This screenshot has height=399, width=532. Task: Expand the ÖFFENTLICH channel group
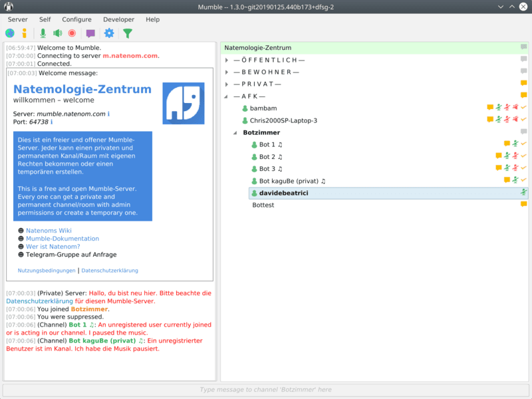pos(227,60)
